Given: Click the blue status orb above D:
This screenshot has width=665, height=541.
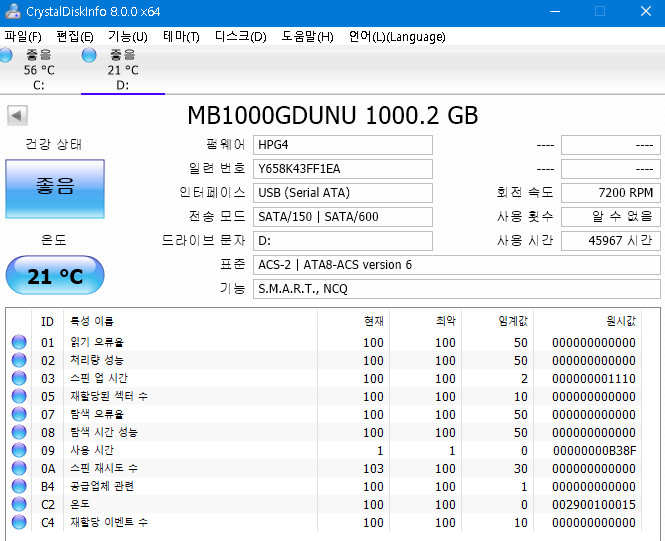Looking at the screenshot, I should tap(89, 55).
